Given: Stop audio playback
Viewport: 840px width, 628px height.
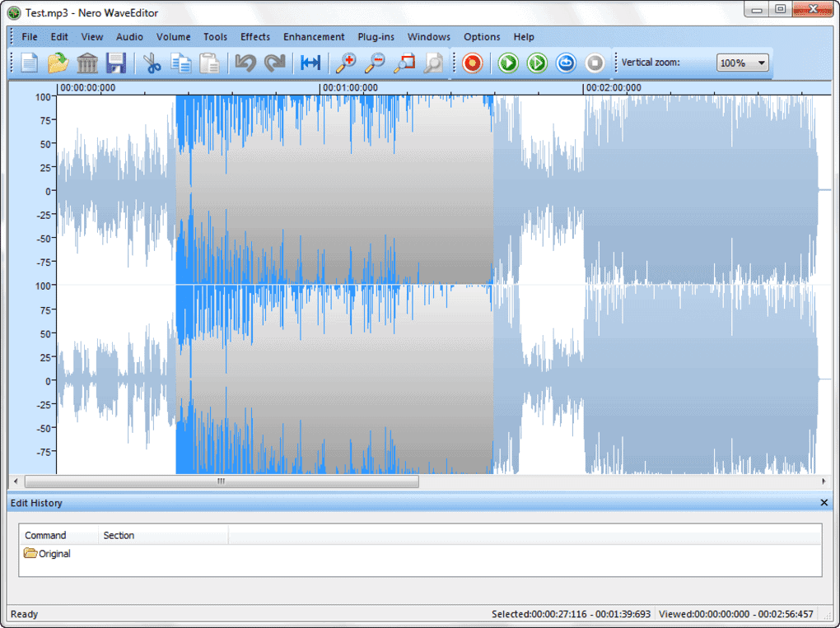Looking at the screenshot, I should tap(595, 63).
